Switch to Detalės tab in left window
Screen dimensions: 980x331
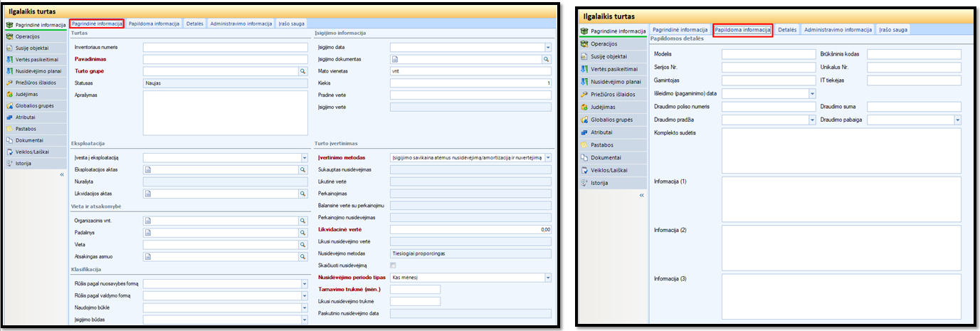pyautogui.click(x=194, y=23)
